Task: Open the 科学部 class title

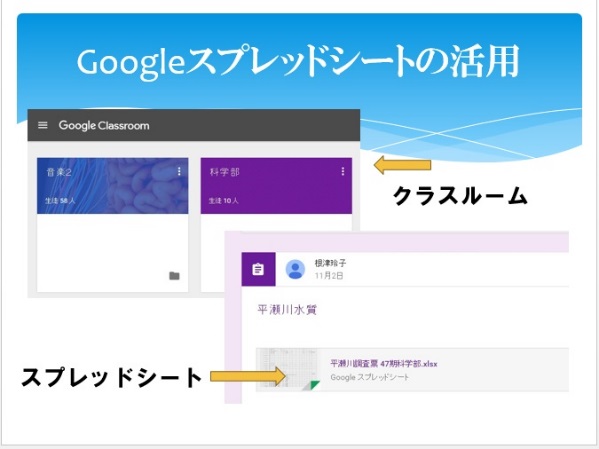Action: (x=225, y=172)
